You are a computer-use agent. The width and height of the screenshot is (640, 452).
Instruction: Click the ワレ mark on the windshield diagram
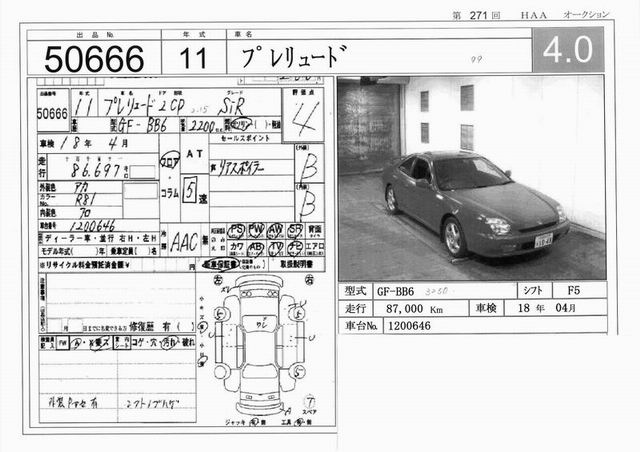(261, 325)
